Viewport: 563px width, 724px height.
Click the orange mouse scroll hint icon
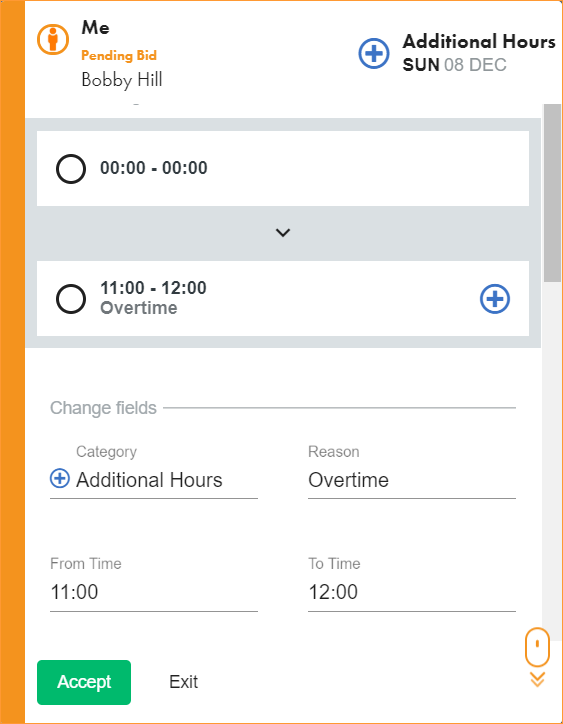537,646
